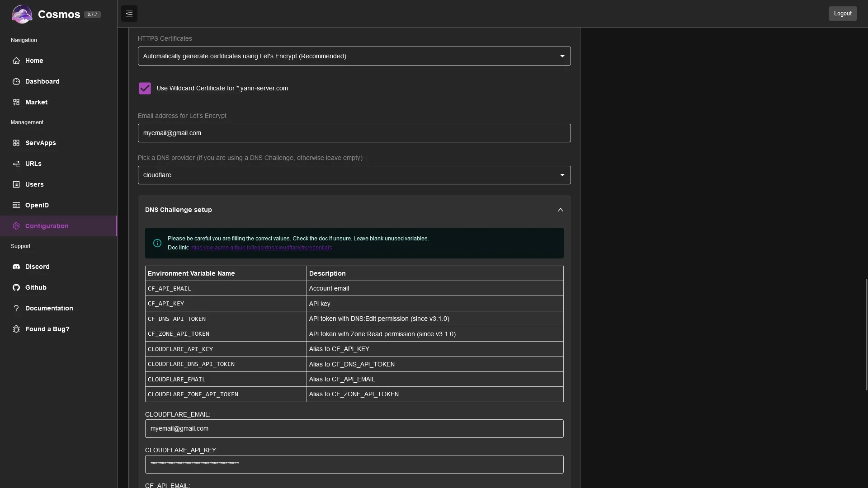Collapse the DNS Challenge setup section

tap(354, 210)
